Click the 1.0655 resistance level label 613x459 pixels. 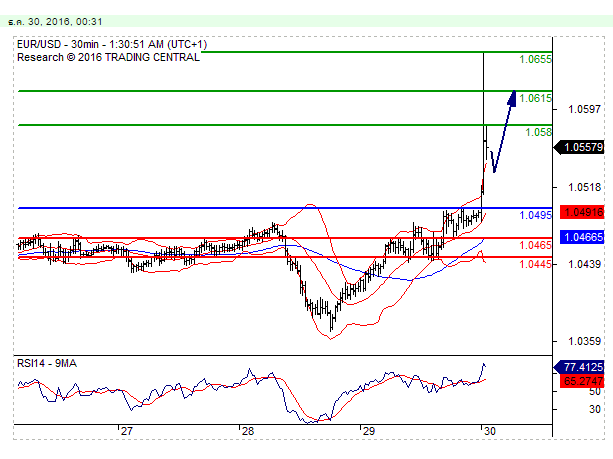535,59
